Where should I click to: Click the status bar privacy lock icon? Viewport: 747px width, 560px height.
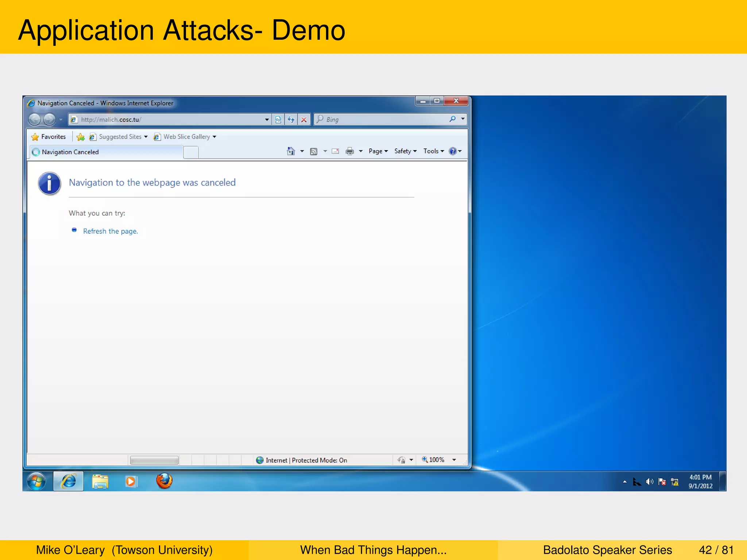[x=402, y=460]
